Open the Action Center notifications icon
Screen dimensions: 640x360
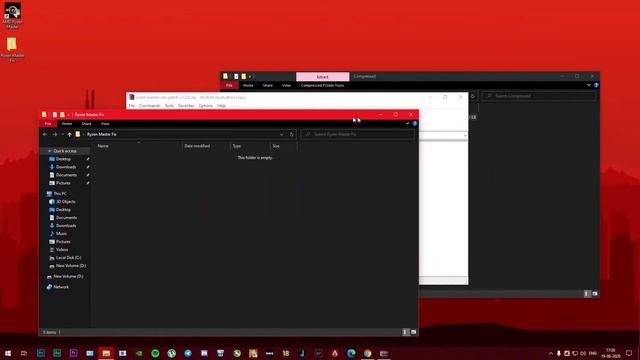point(629,353)
